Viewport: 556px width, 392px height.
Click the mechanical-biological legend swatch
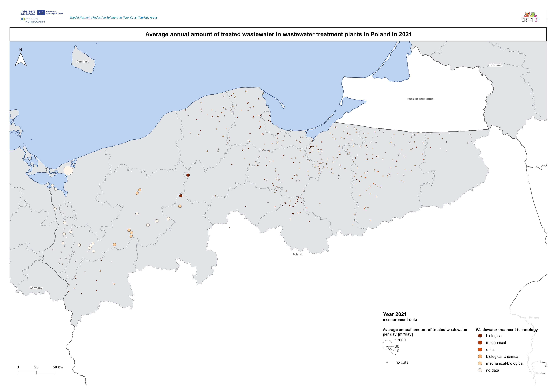coord(480,363)
